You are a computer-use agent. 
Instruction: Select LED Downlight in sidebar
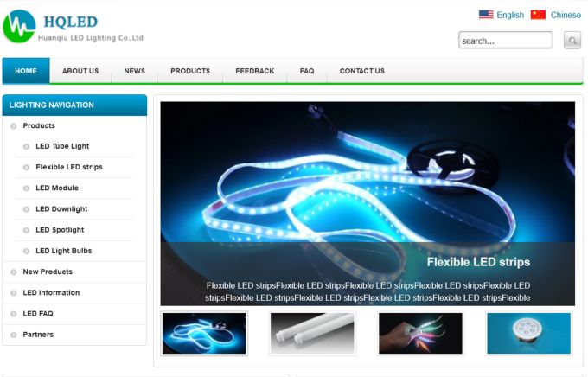[61, 209]
